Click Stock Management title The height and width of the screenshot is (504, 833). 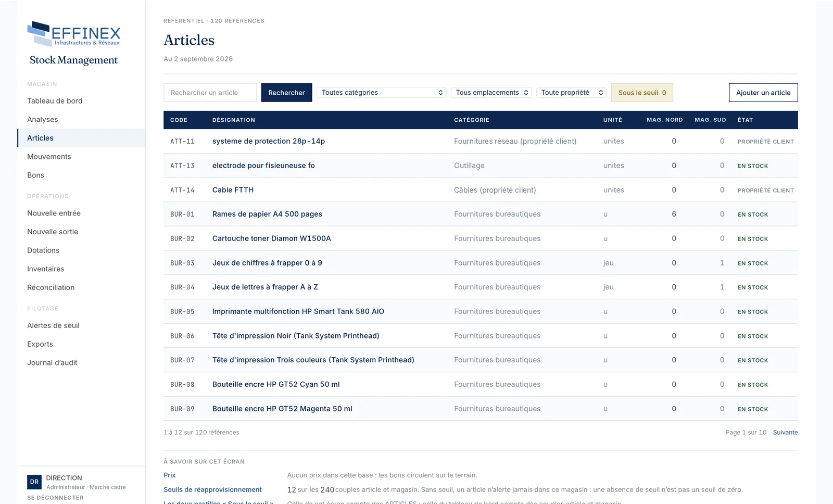[73, 60]
